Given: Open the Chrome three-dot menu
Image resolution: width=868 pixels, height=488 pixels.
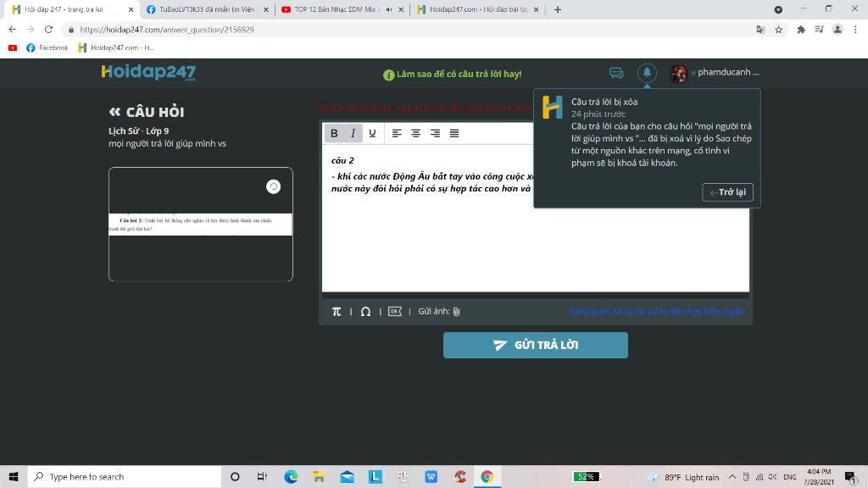Looking at the screenshot, I should coord(855,30).
